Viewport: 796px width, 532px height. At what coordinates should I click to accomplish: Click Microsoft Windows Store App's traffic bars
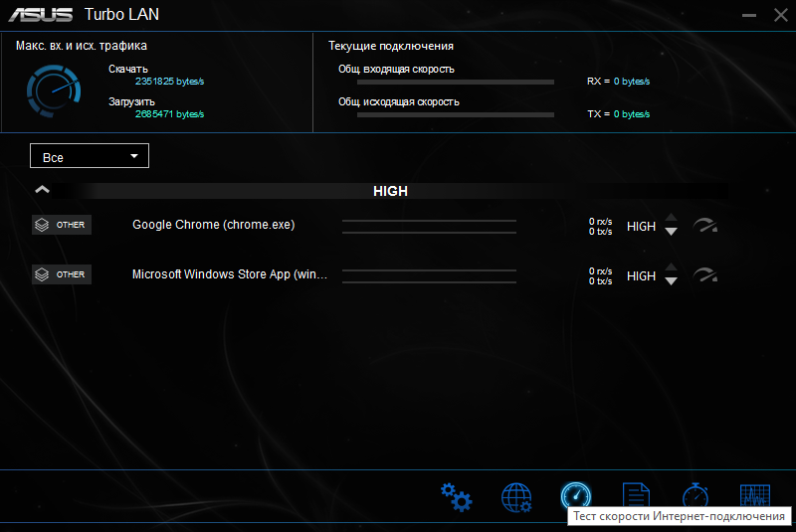(x=429, y=276)
